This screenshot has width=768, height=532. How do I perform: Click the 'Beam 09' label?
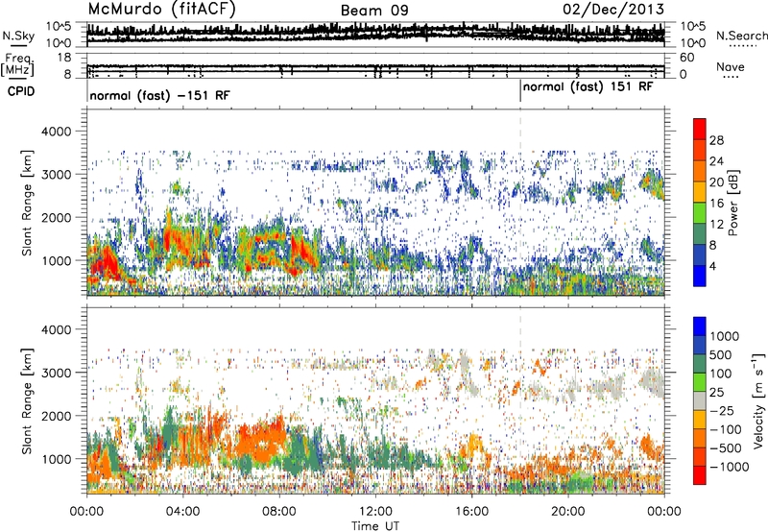(x=374, y=11)
